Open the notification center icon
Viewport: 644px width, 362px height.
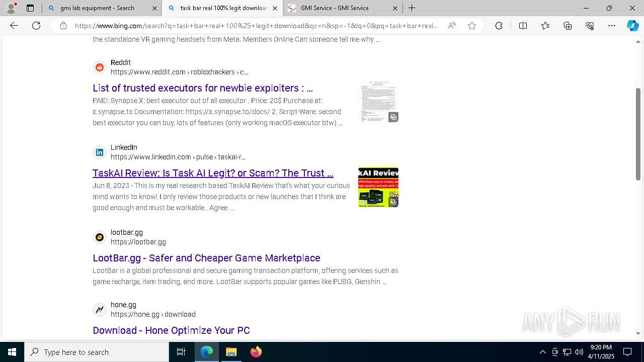click(627, 352)
